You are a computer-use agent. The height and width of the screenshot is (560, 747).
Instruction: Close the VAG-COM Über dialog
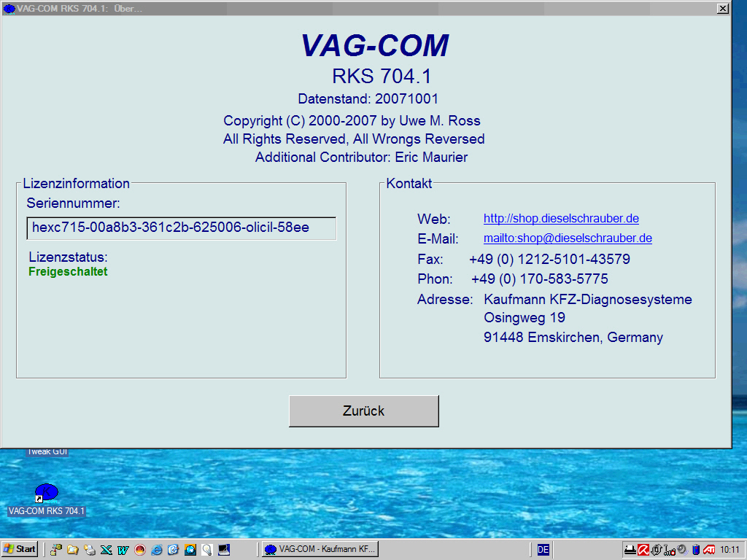click(723, 9)
